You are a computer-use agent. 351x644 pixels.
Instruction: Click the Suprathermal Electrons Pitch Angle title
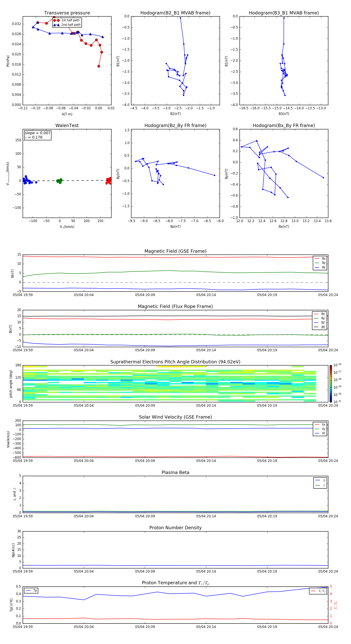pos(175,362)
